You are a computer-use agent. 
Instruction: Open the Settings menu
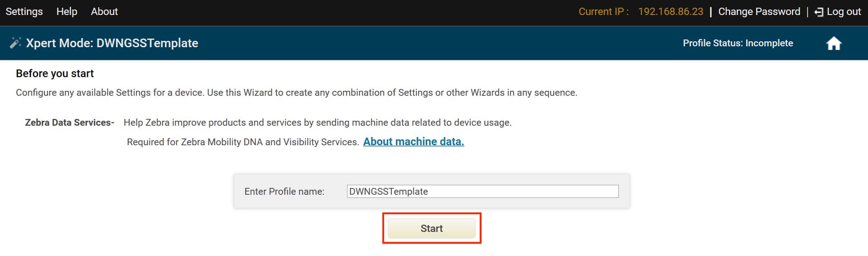(x=24, y=11)
